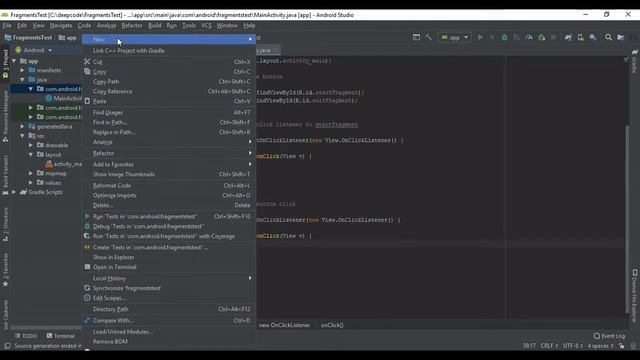
Task: Open the app run configuration dropdown
Action: (455, 37)
